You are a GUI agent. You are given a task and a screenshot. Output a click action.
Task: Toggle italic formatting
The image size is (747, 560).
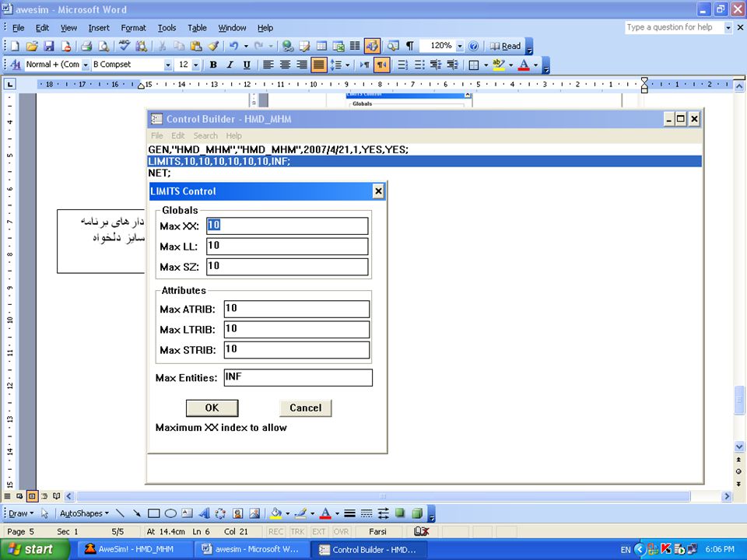230,65
